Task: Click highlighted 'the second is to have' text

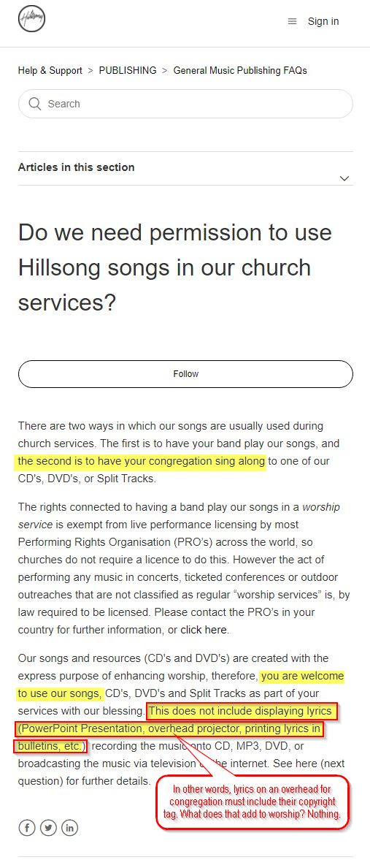Action: (142, 461)
